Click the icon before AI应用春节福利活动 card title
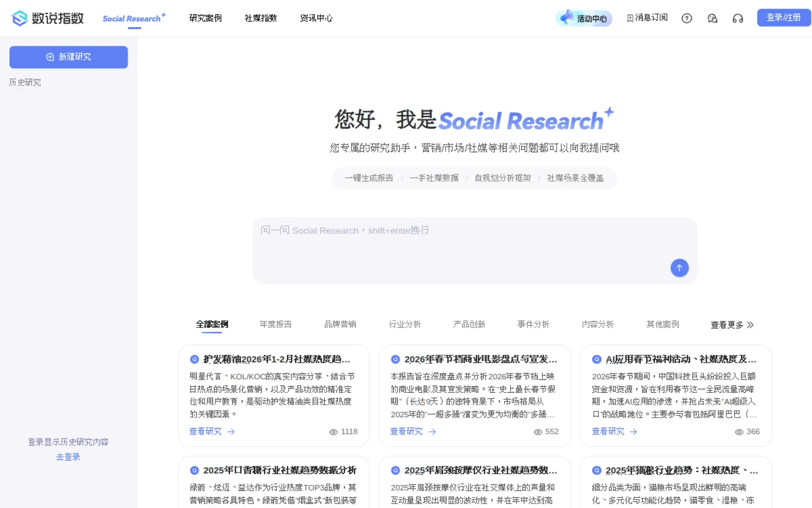The height and width of the screenshot is (508, 812). [x=597, y=359]
